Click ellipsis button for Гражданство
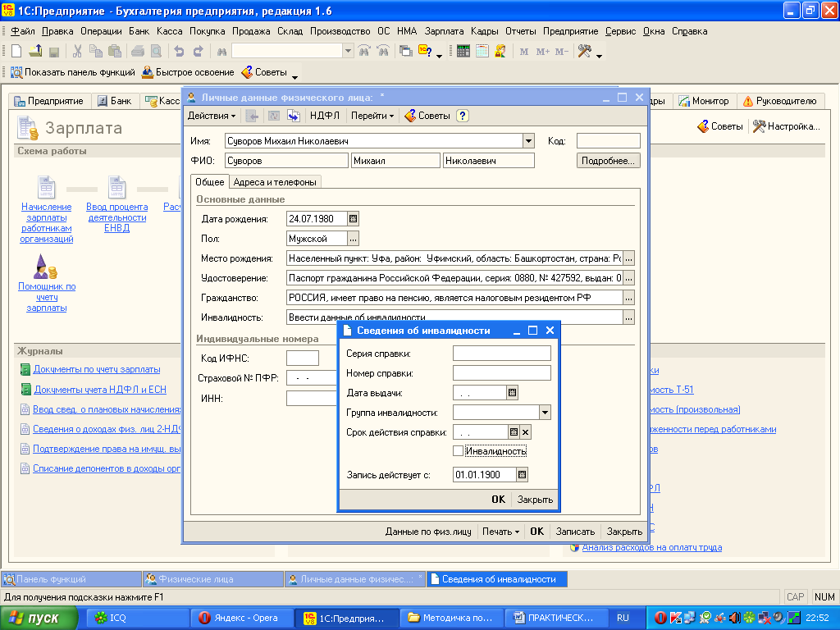 pyautogui.click(x=629, y=298)
